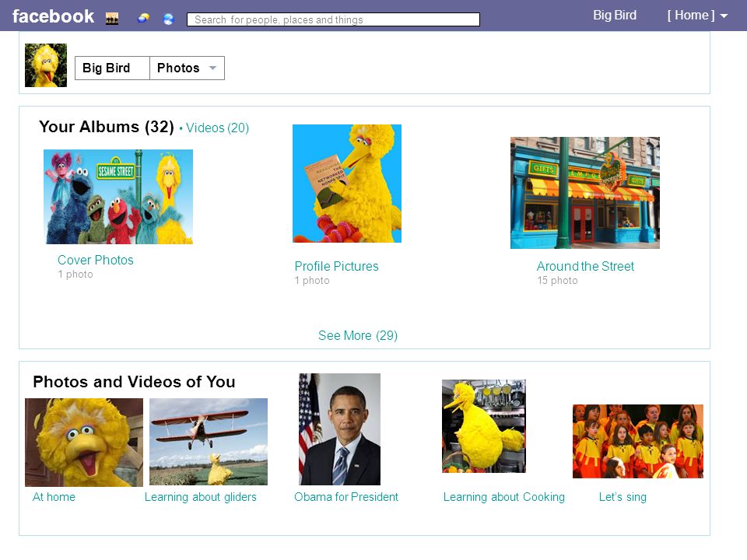Open the Let's sing choir photo
This screenshot has height=560, width=747.
638,442
